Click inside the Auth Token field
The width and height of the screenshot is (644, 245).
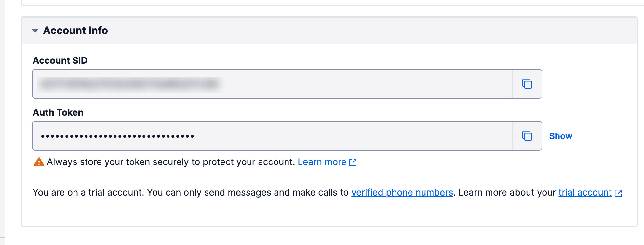coord(358,136)
